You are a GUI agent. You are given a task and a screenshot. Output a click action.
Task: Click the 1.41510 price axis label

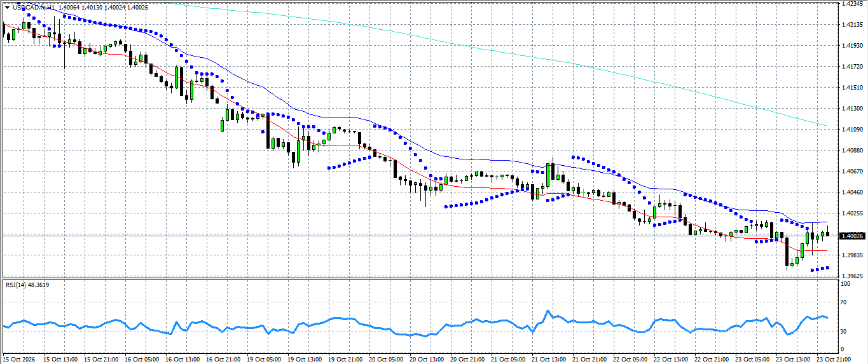851,88
